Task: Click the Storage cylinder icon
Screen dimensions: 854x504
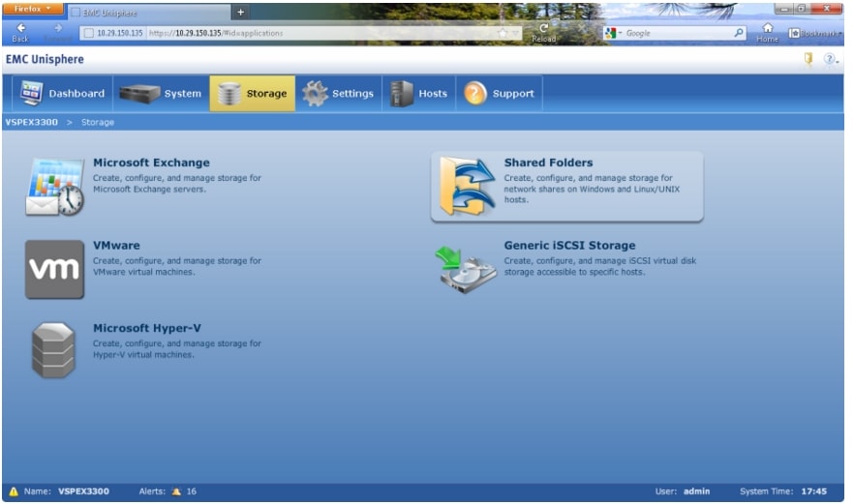Action: pyautogui.click(x=229, y=94)
